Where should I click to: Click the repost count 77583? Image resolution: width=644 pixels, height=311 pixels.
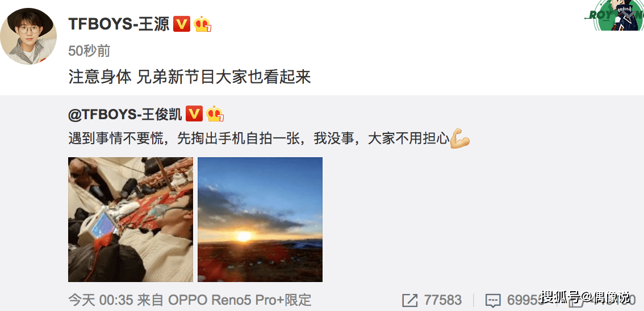pyautogui.click(x=443, y=301)
